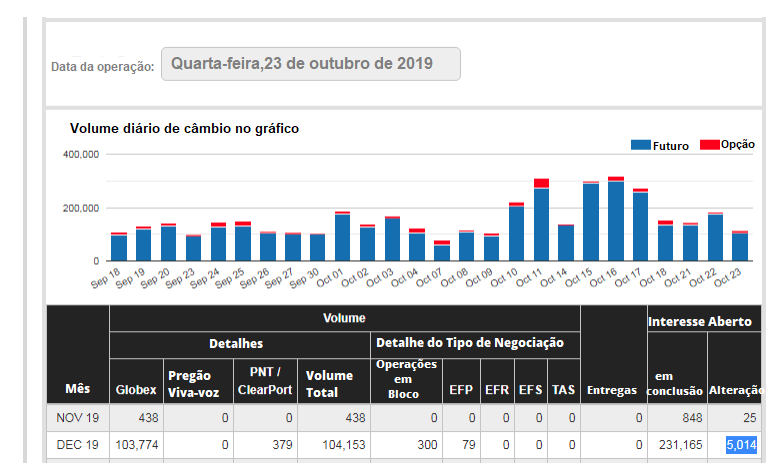Click the EFP value '79'
Screen dimensions: 780x473
click(x=469, y=445)
